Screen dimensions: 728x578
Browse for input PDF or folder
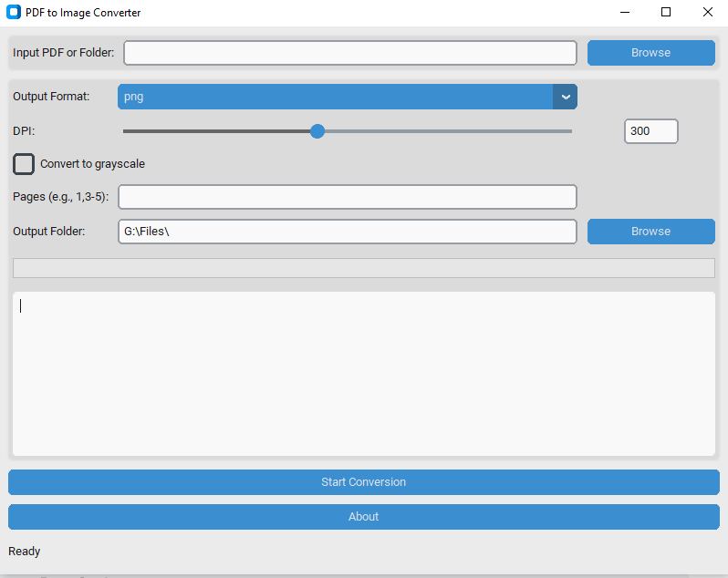click(x=651, y=53)
